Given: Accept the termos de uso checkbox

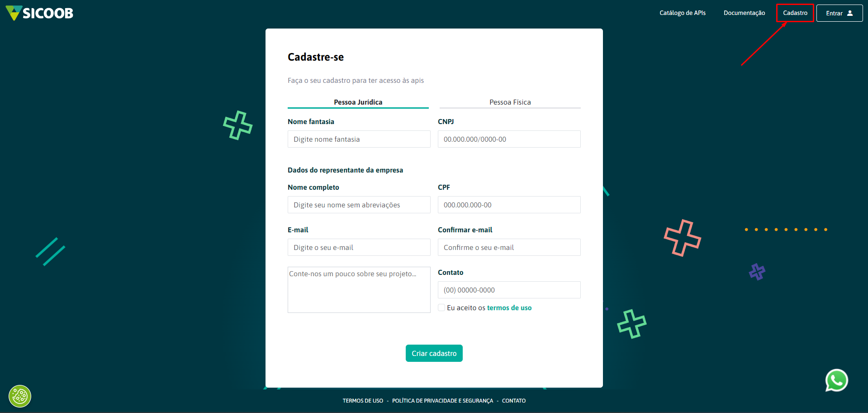Looking at the screenshot, I should point(441,308).
